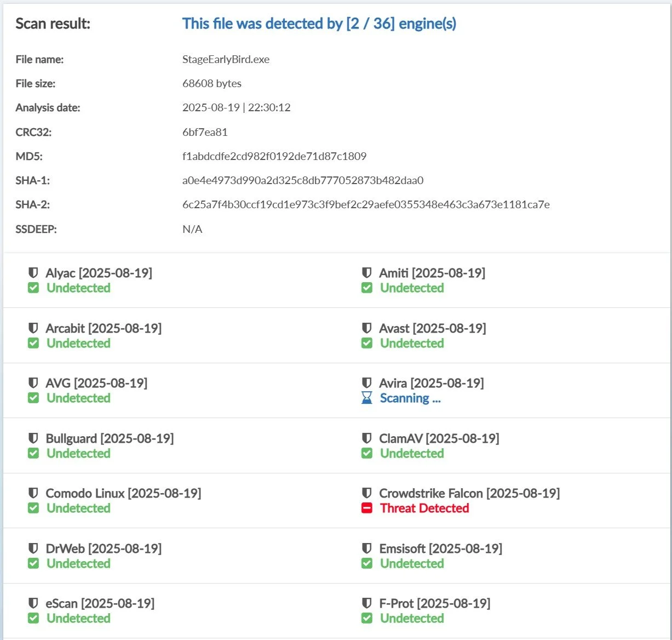
Task: Click the AVG [2025-08-19] engine name
Action: click(96, 383)
